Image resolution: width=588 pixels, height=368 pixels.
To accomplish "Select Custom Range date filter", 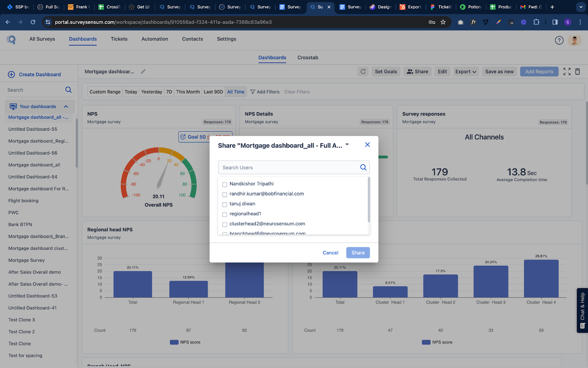I will (105, 92).
